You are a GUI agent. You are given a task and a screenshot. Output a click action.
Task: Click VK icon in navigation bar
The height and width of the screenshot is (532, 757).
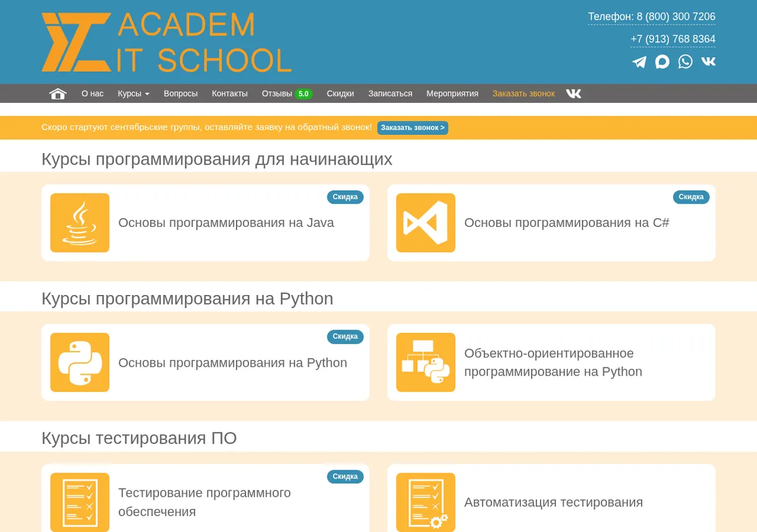pos(573,93)
